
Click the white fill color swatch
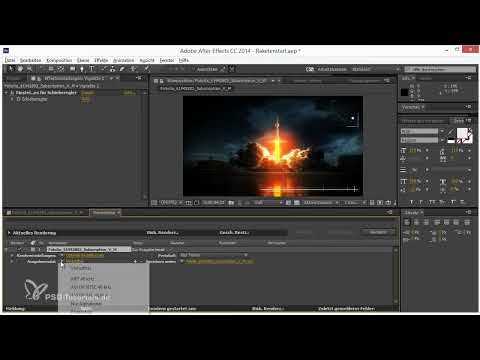(462, 133)
